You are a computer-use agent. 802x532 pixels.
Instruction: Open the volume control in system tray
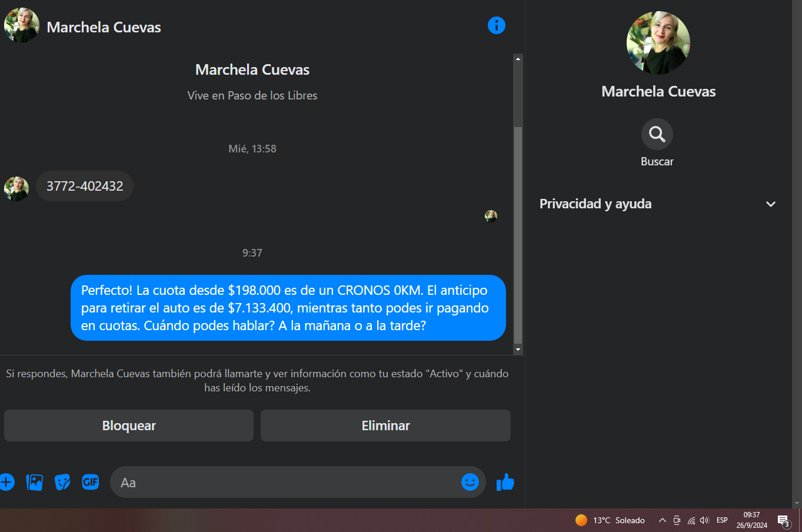[704, 520]
